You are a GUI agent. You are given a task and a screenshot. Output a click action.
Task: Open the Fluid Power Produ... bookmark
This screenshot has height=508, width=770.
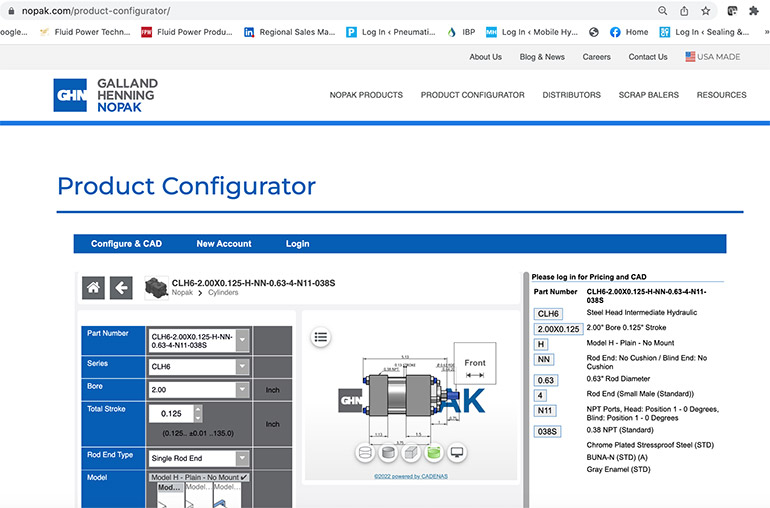[x=187, y=32]
